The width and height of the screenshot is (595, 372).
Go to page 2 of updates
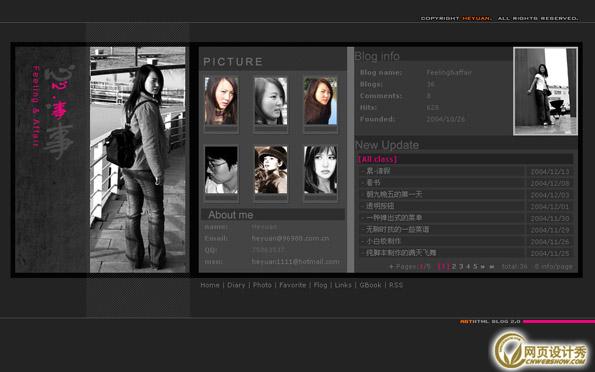pyautogui.click(x=453, y=266)
